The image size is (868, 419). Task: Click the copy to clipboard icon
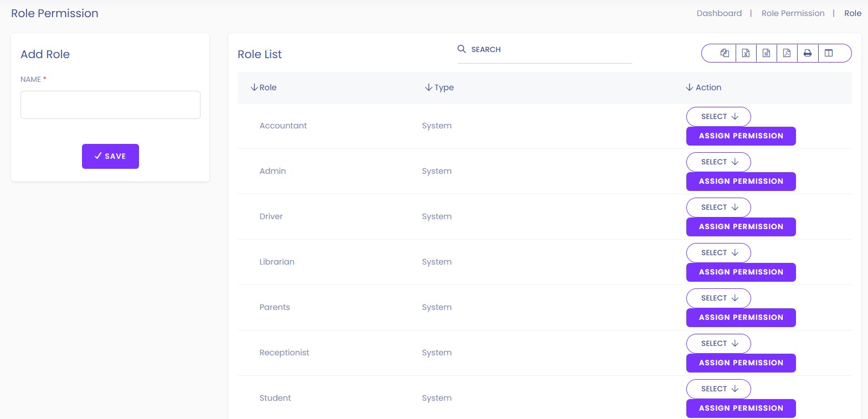click(725, 53)
